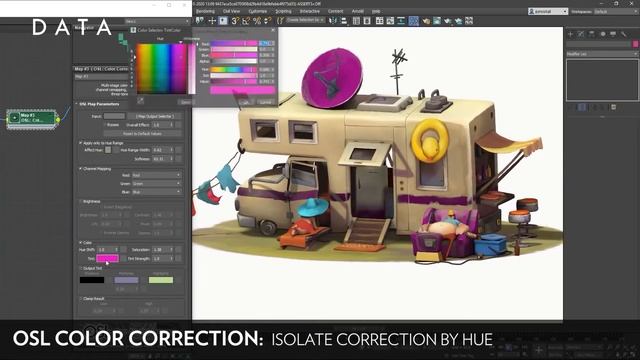Open the Interactive menu
The image size is (640, 360).
click(310, 11)
